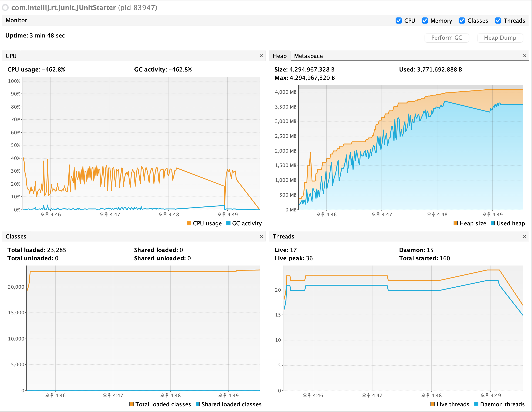Screen dimensions: 532x412
Task: Click the heap Max 4,294,967,320 B value
Action: (x=312, y=78)
